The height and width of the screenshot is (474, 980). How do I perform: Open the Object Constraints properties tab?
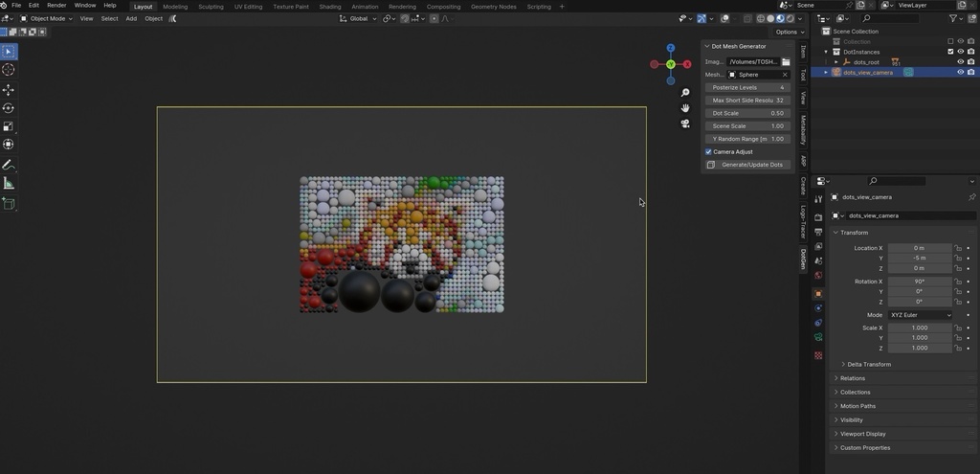818,323
